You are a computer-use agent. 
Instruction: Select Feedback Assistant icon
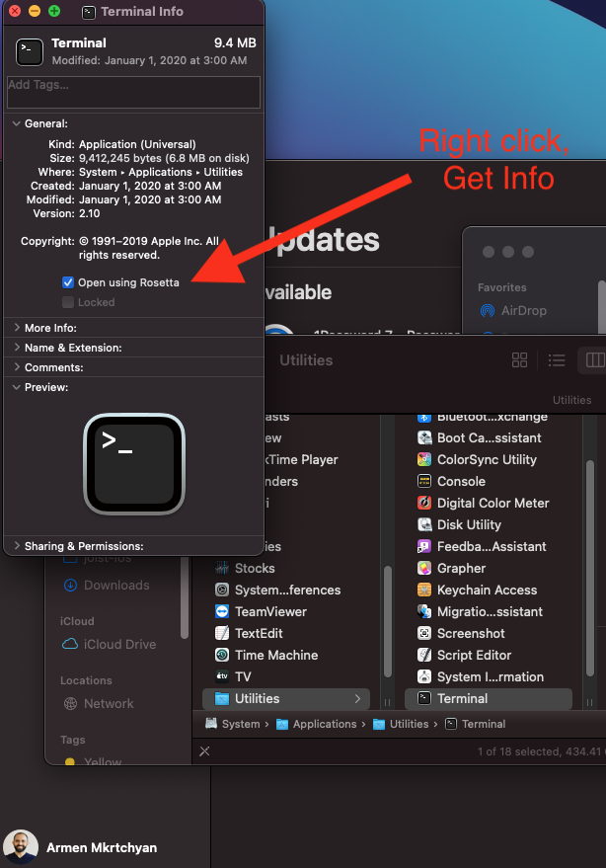(x=424, y=546)
